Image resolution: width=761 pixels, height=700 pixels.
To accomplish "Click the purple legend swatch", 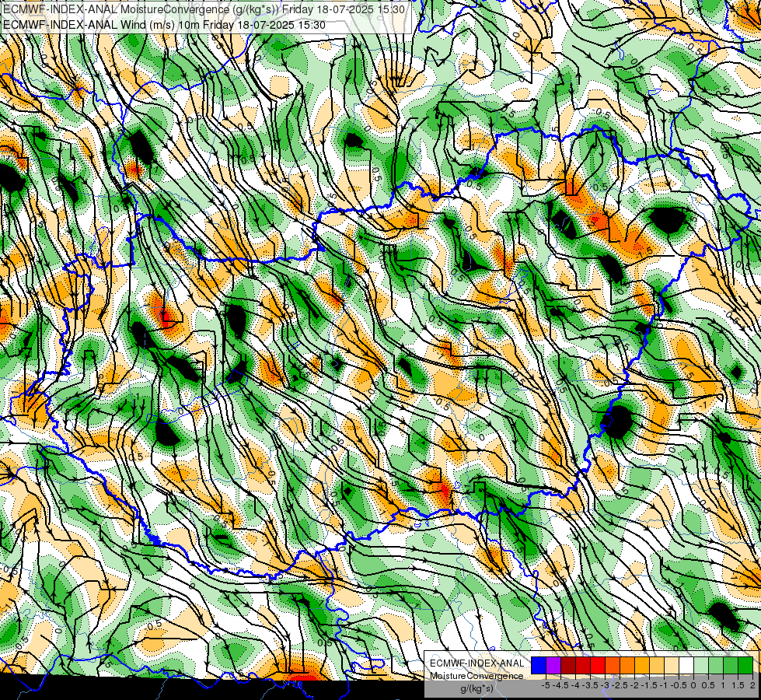I will coord(553,665).
